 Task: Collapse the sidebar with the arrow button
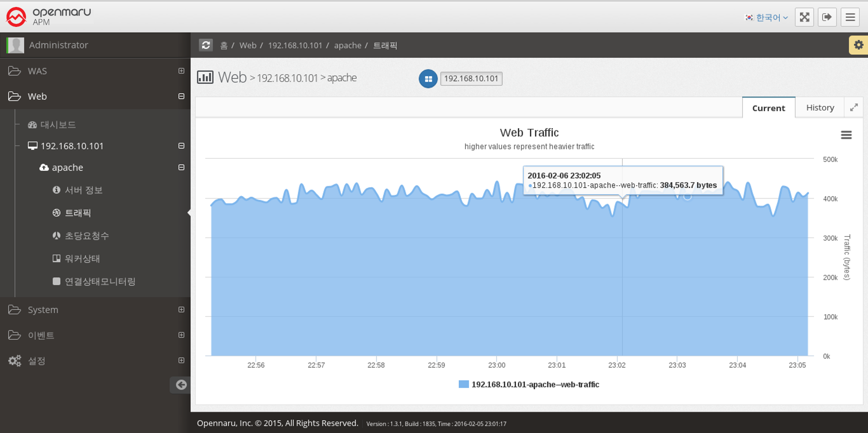coord(181,384)
